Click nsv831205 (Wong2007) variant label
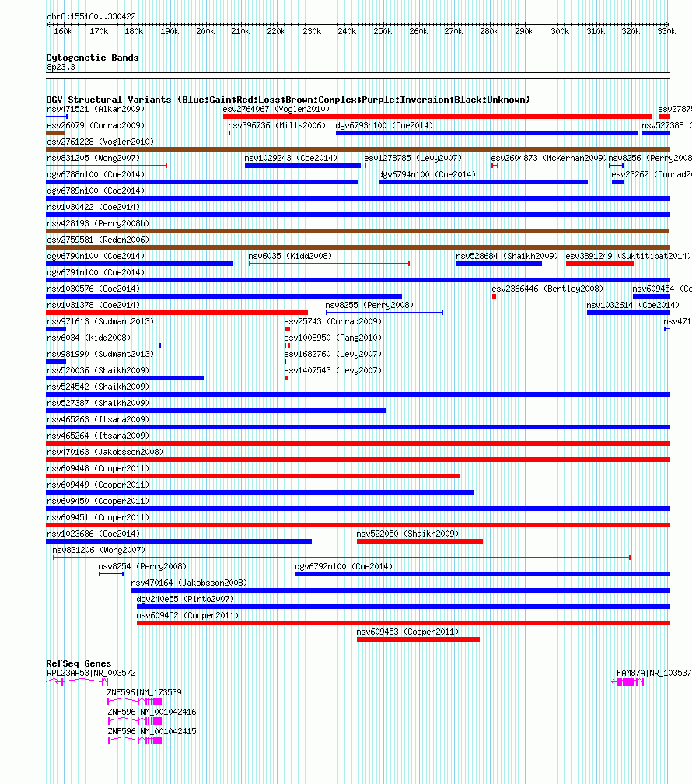This screenshot has height=784, width=692. click(93, 158)
